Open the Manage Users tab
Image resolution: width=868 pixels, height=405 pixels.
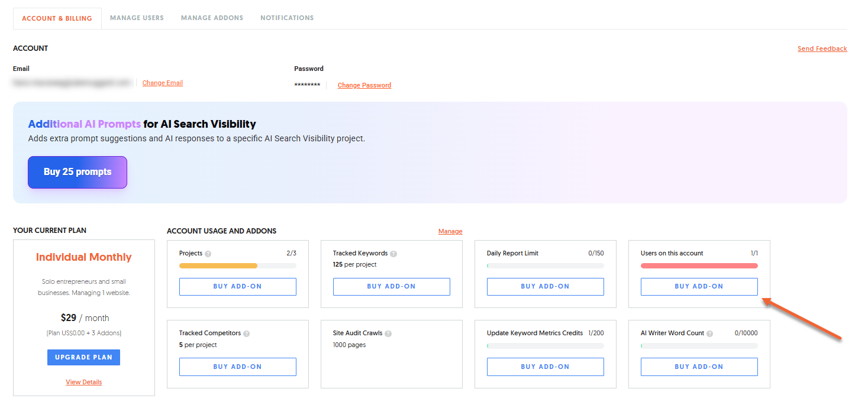tap(137, 18)
